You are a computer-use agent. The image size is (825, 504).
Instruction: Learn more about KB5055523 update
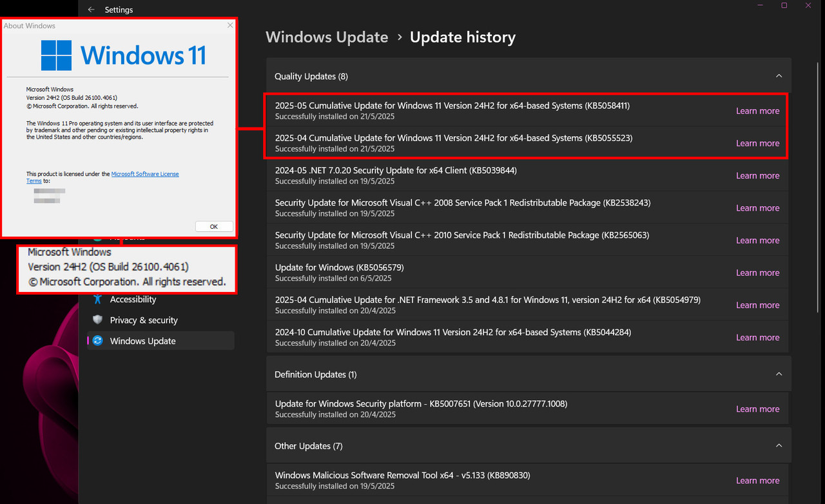pos(757,143)
